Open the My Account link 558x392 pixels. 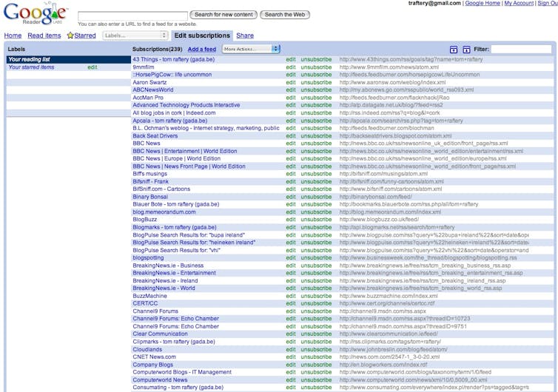click(519, 3)
